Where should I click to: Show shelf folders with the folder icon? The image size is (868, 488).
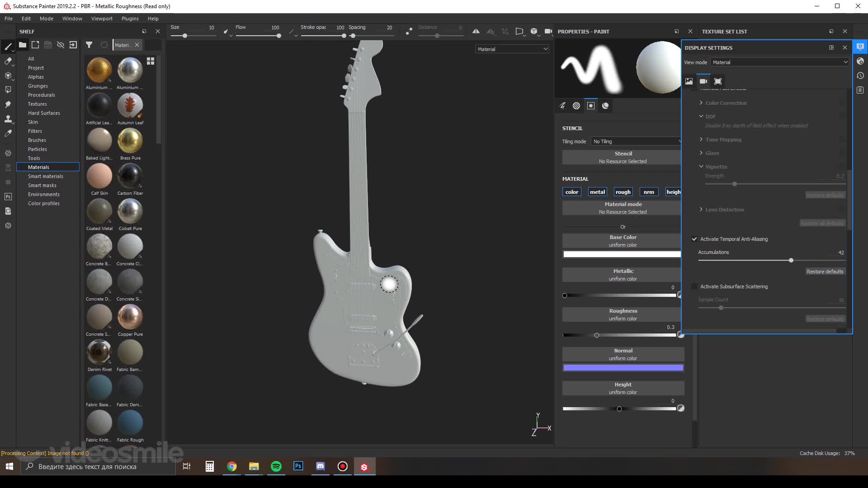click(x=23, y=45)
